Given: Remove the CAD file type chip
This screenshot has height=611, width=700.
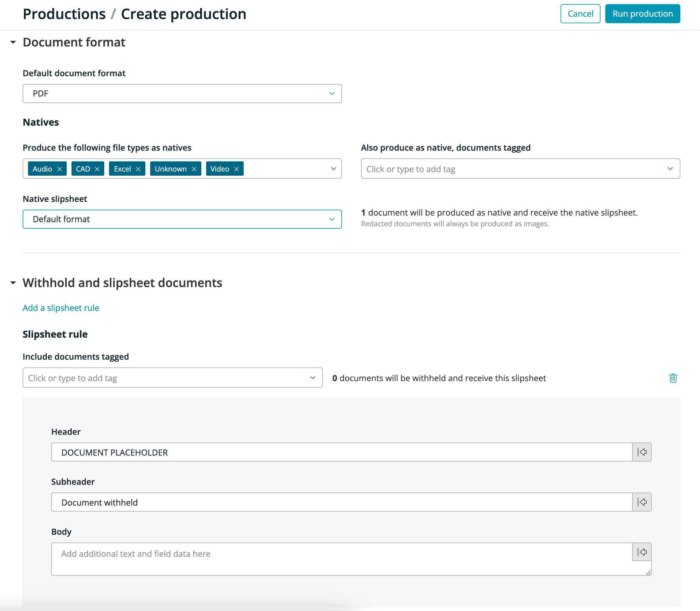Looking at the screenshot, I should coord(97,169).
